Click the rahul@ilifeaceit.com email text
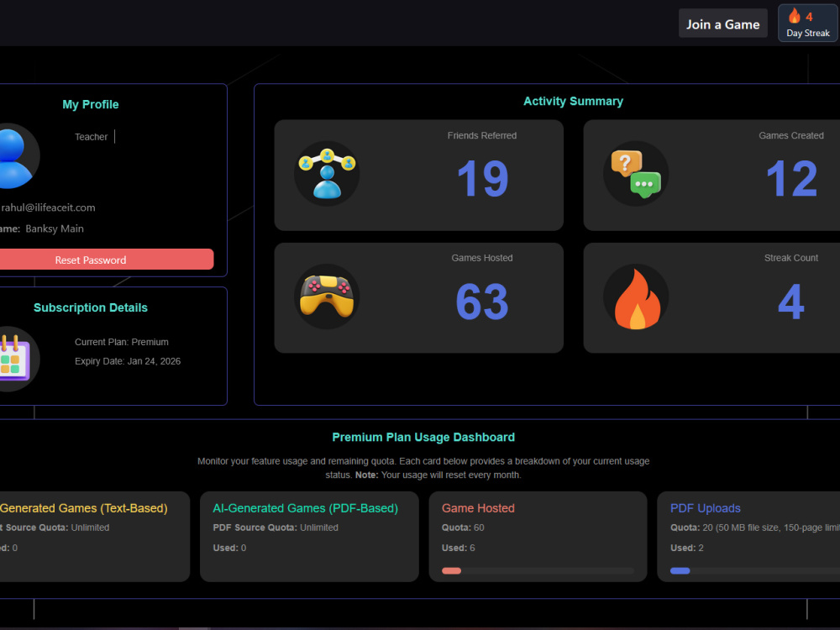This screenshot has width=840, height=630. click(x=48, y=207)
